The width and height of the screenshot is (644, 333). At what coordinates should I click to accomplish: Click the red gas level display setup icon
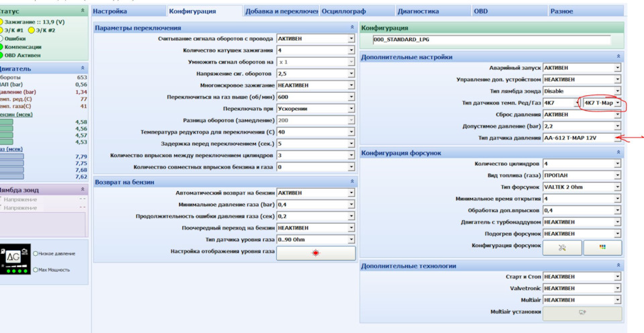(315, 253)
